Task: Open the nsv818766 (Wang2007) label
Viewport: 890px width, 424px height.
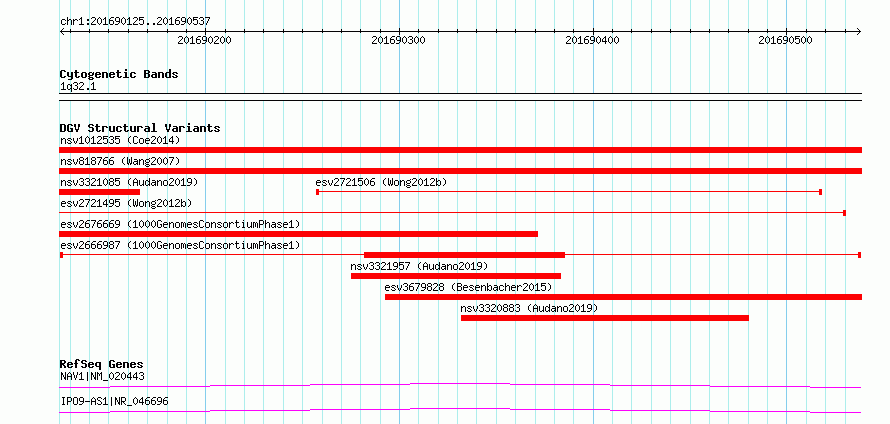Action: coord(120,161)
